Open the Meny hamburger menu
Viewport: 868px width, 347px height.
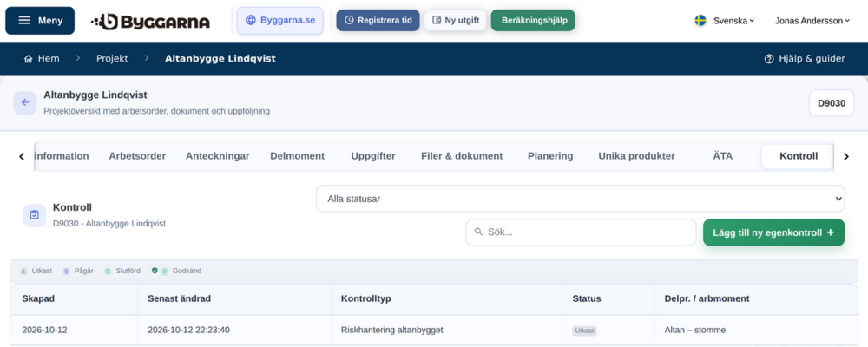pos(40,21)
